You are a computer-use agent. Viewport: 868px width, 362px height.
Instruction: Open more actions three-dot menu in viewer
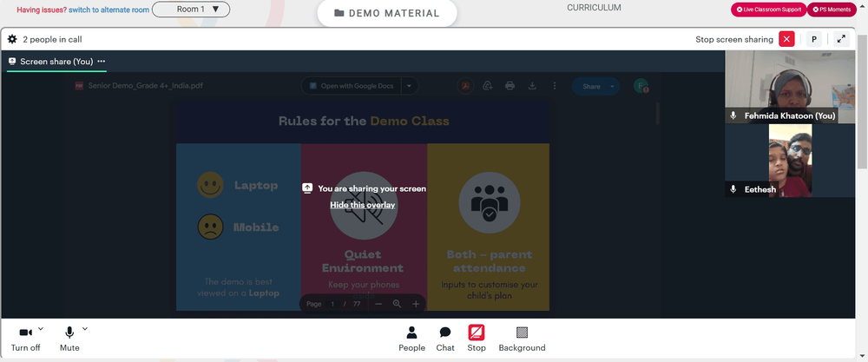point(554,86)
